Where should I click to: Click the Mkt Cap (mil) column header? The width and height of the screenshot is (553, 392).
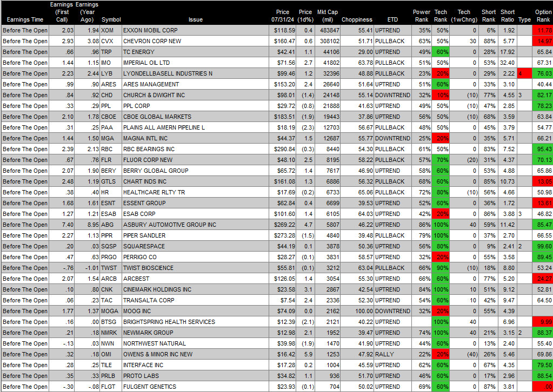[x=327, y=16]
